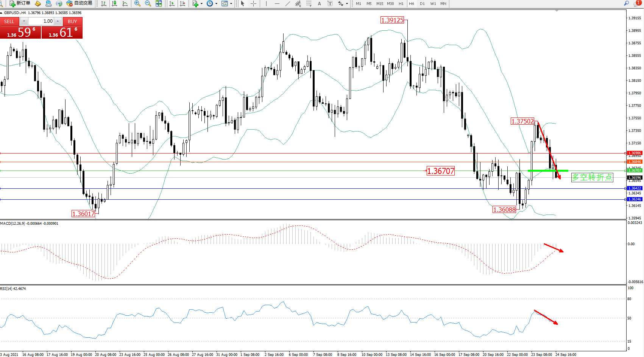Pick the horizontal line drawing tool

click(277, 3)
